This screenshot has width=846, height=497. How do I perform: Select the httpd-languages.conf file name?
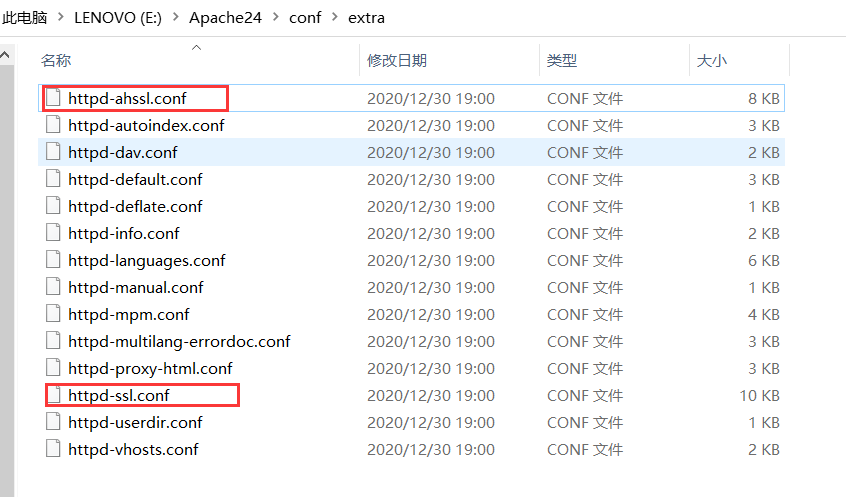coord(147,260)
